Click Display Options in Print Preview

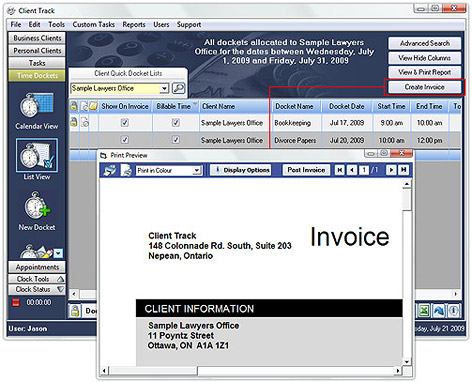coord(240,170)
